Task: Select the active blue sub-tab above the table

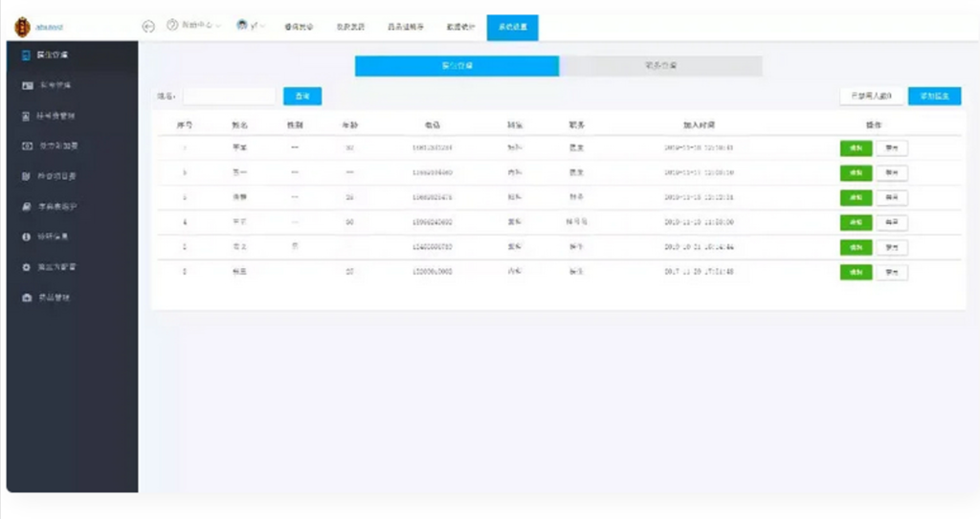Action: point(457,66)
